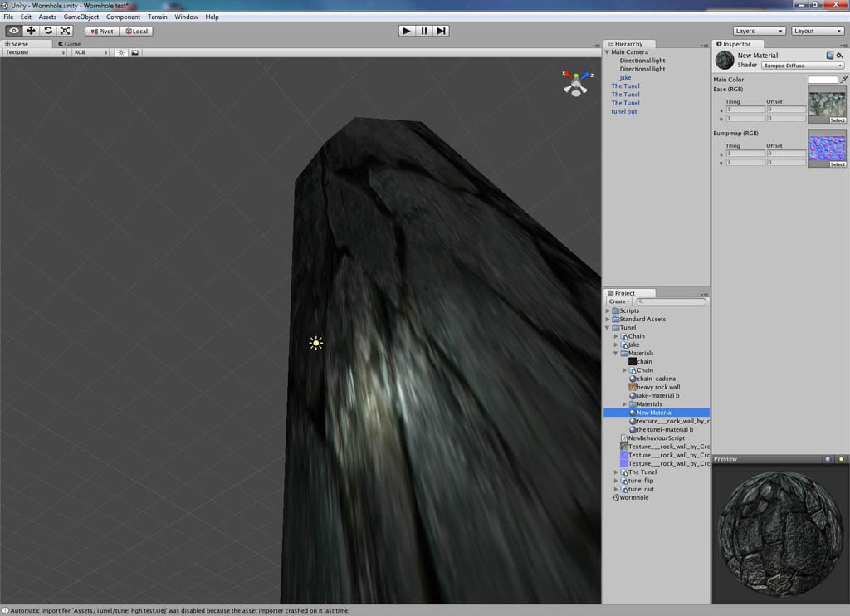Open the Bumped Diffuse shader dropdown

804,65
